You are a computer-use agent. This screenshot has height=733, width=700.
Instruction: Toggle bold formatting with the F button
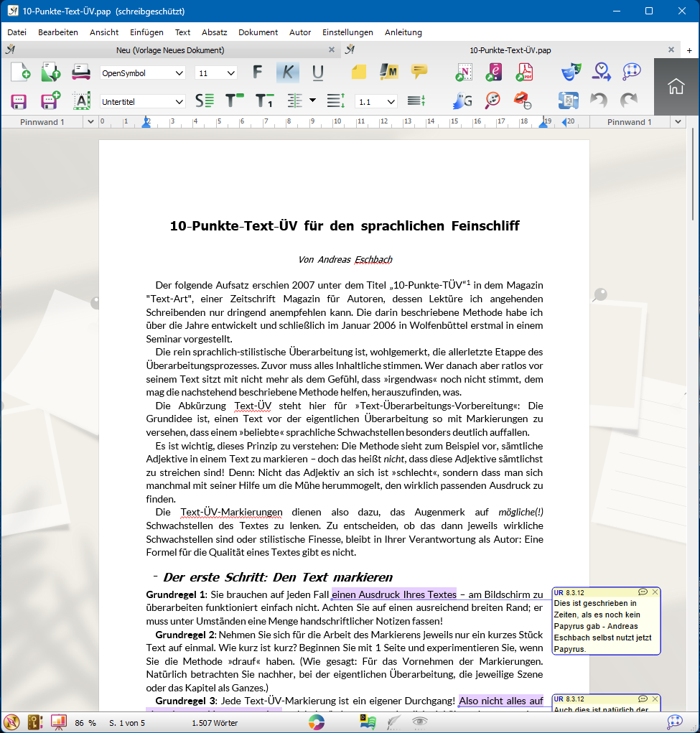tap(257, 73)
